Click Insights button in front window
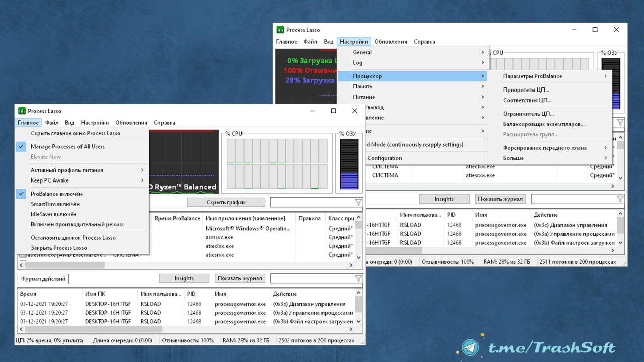 [x=184, y=278]
